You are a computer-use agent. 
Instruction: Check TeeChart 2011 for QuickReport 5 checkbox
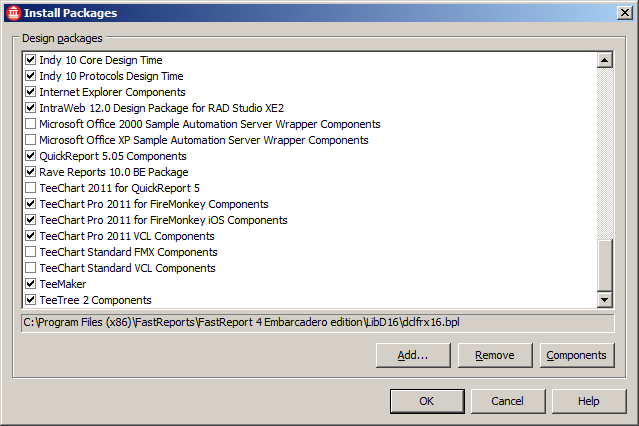tap(31, 188)
